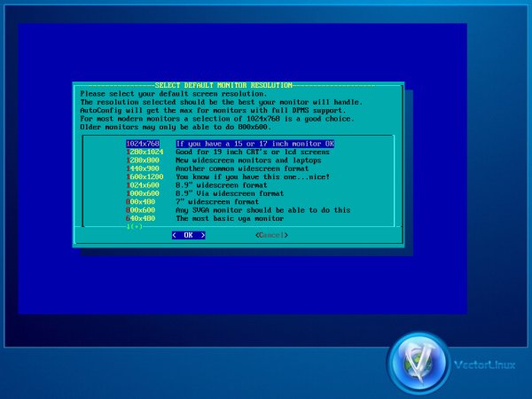Click the VectorLinux globe logo icon
The height and width of the screenshot is (399, 532).
coord(419,364)
